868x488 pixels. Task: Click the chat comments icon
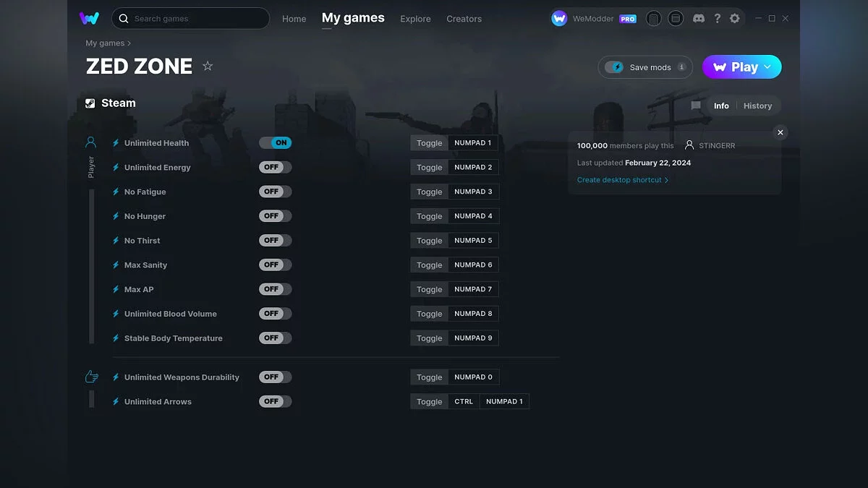(x=696, y=106)
